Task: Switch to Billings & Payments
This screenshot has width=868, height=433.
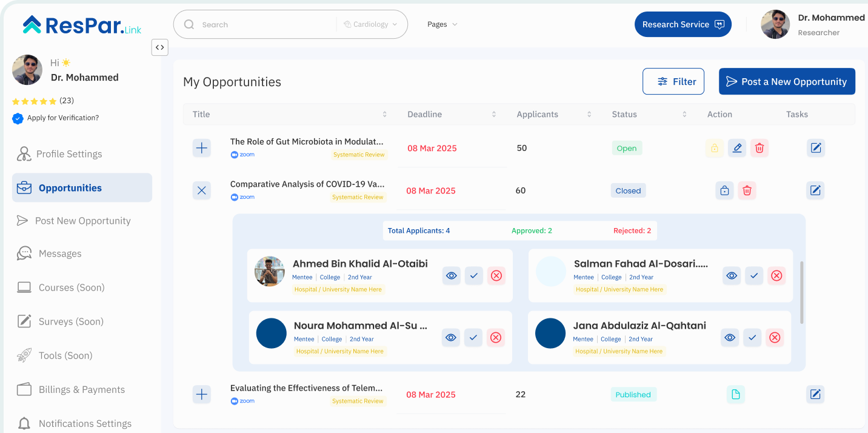Action: [x=81, y=389]
